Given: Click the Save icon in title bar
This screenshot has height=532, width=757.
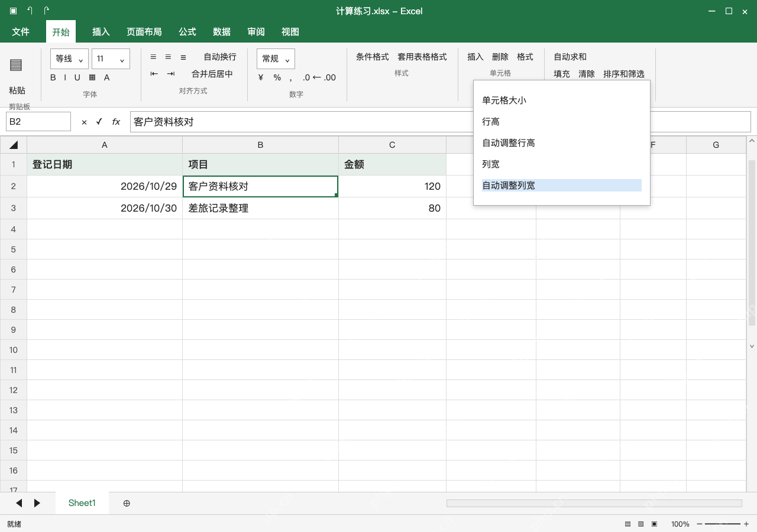Looking at the screenshot, I should tap(13, 11).
